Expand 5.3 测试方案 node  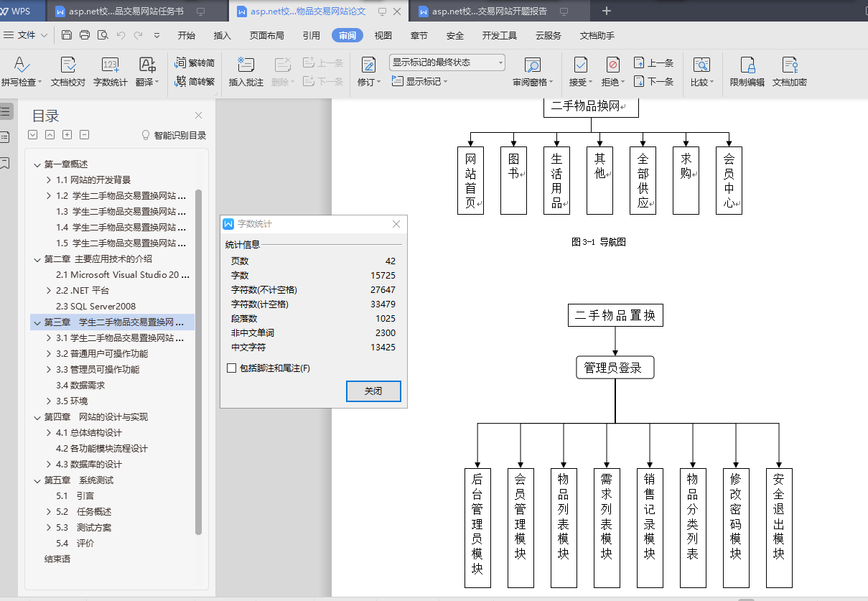[x=49, y=528]
